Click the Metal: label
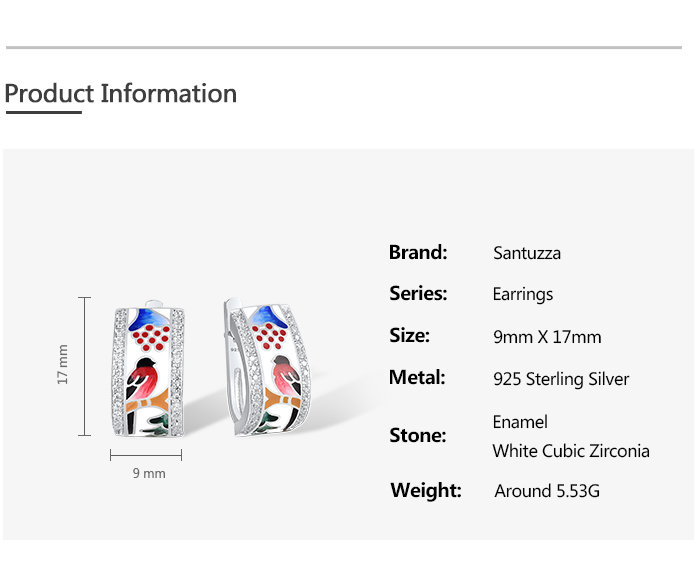700x588 pixels. (417, 377)
